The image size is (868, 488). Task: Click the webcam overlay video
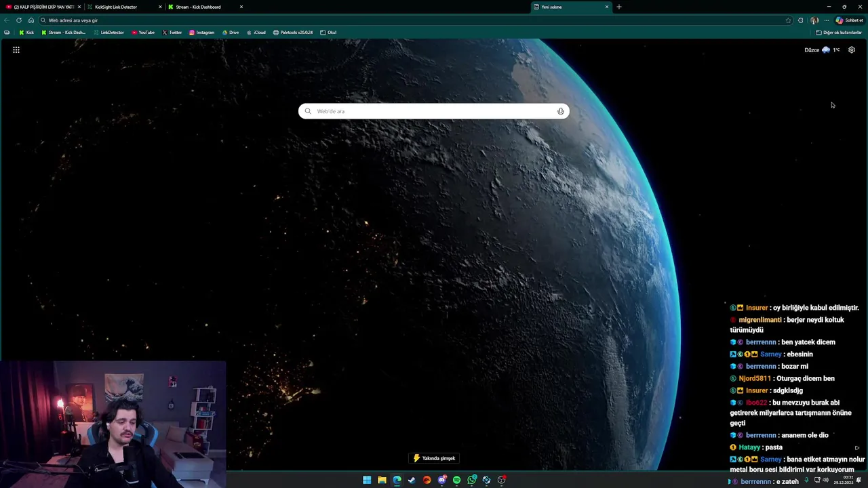tap(113, 424)
